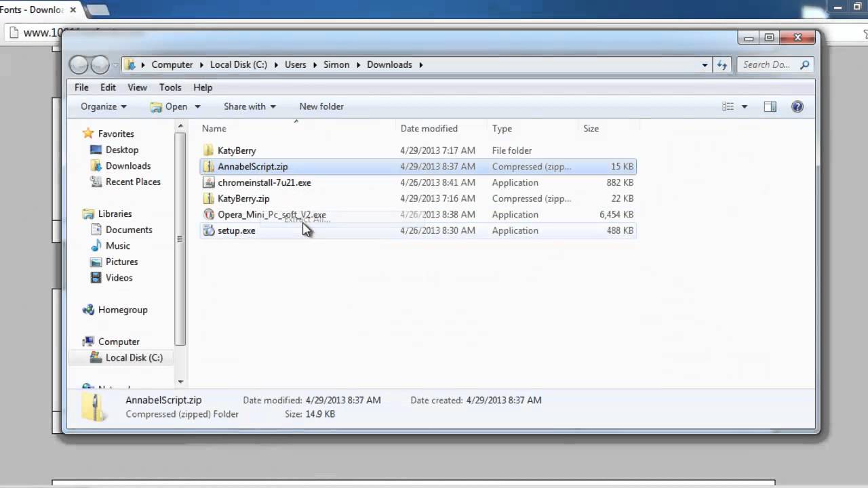Select the setup.exe file name

237,230
